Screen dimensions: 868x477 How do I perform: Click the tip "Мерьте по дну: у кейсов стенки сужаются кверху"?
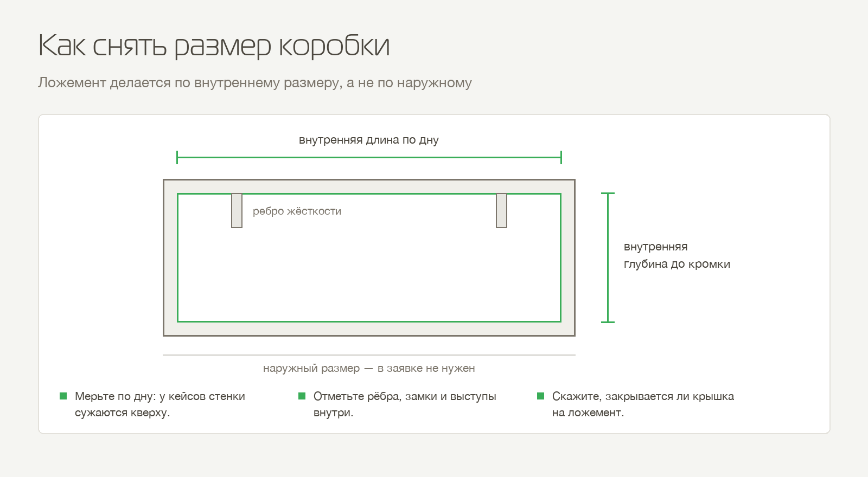click(160, 404)
